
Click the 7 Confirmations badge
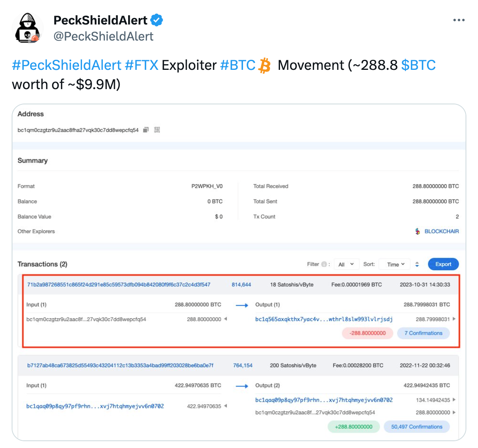click(423, 333)
